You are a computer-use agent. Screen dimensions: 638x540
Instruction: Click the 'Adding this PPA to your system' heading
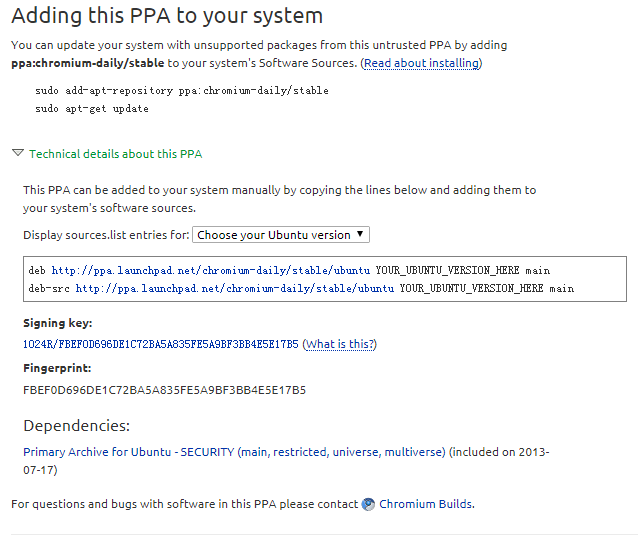coord(167,16)
